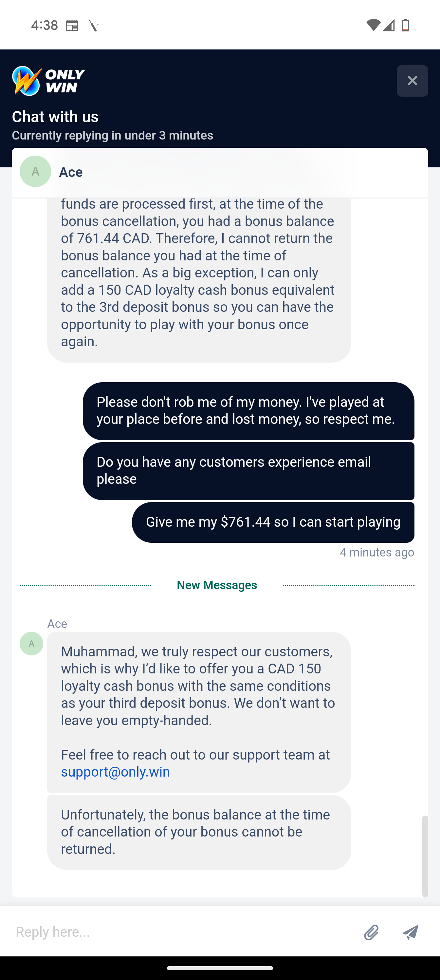440x980 pixels.
Task: Tap the New Messages divider label
Action: click(x=217, y=585)
